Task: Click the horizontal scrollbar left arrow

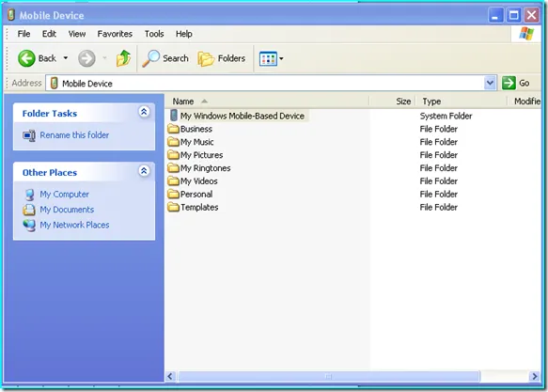Action: click(x=171, y=376)
